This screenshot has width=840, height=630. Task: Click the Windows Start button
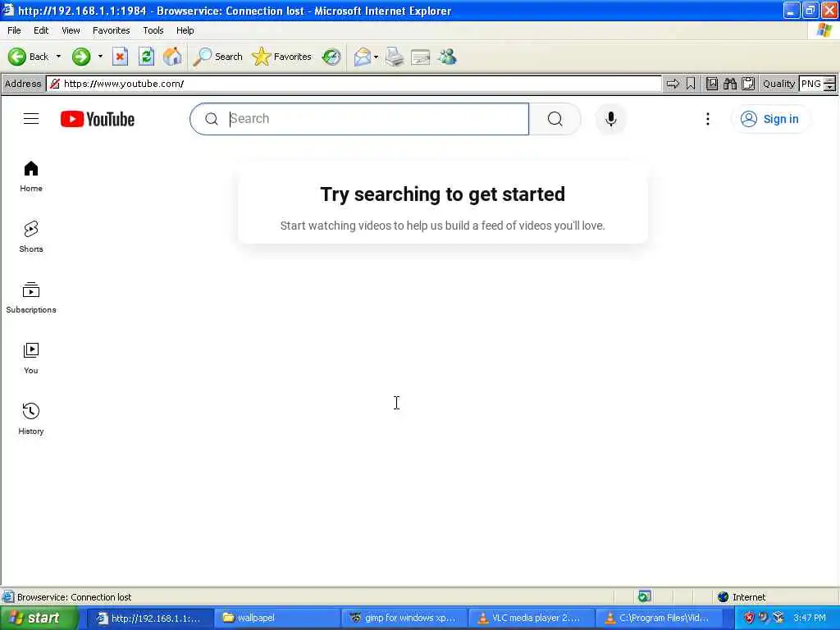coord(39,619)
